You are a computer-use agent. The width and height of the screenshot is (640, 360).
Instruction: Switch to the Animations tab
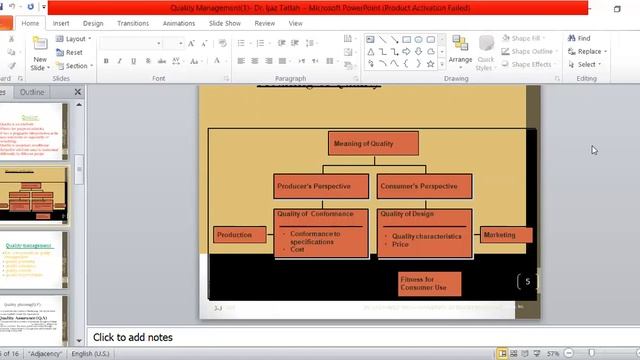point(179,24)
